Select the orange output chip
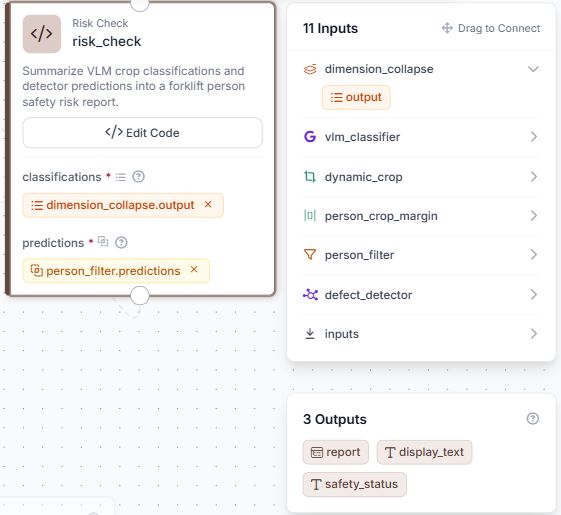The width and height of the screenshot is (561, 515). click(x=356, y=97)
